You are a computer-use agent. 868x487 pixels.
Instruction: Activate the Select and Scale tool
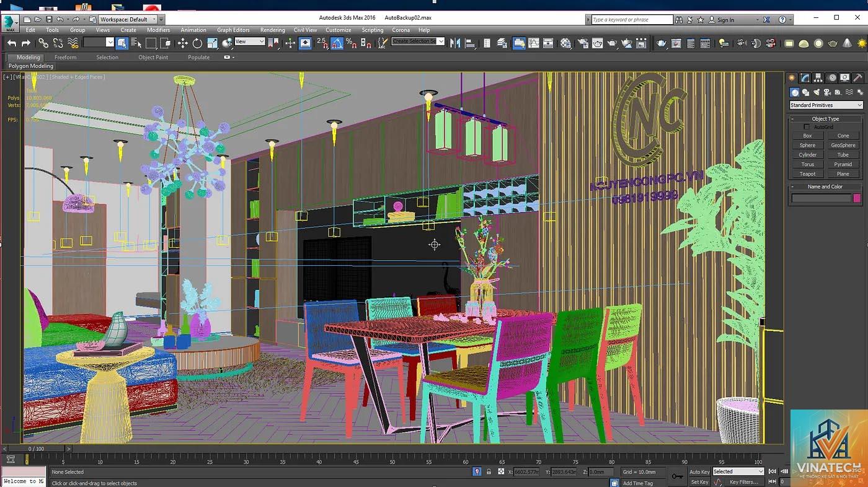pos(212,43)
